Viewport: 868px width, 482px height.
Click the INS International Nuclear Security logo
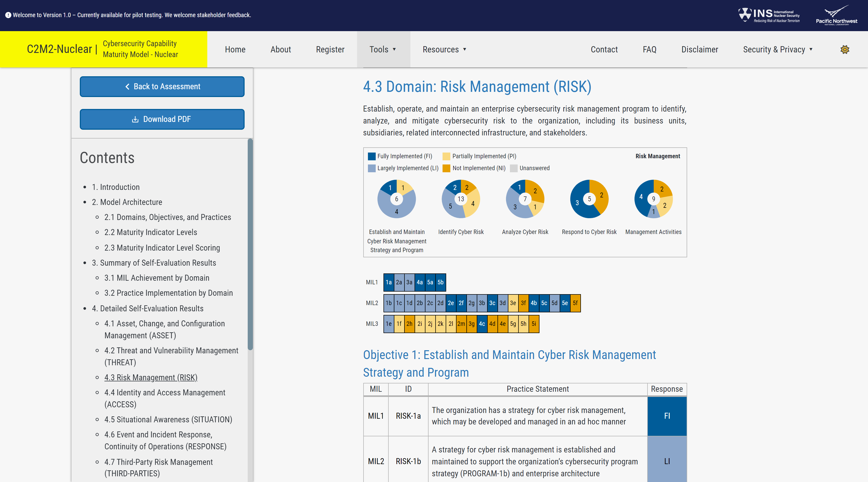click(x=769, y=15)
